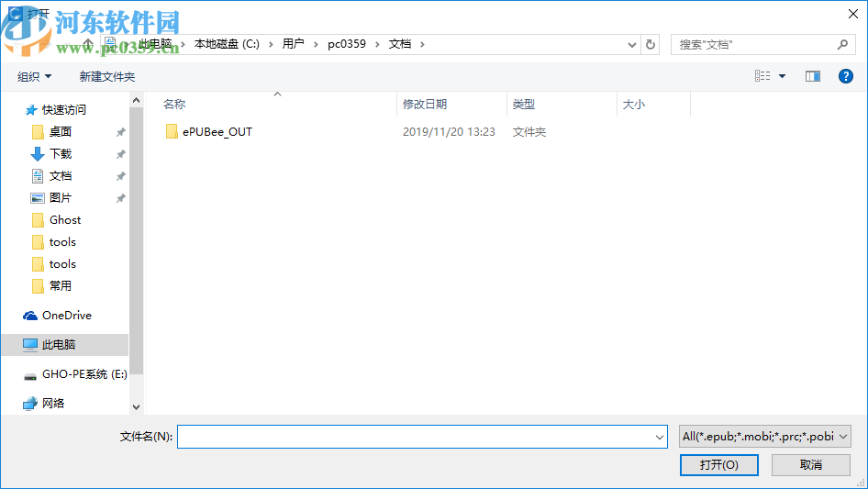Click the 图片 pictures icon
Image resolution: width=868 pixels, height=489 pixels.
[37, 197]
